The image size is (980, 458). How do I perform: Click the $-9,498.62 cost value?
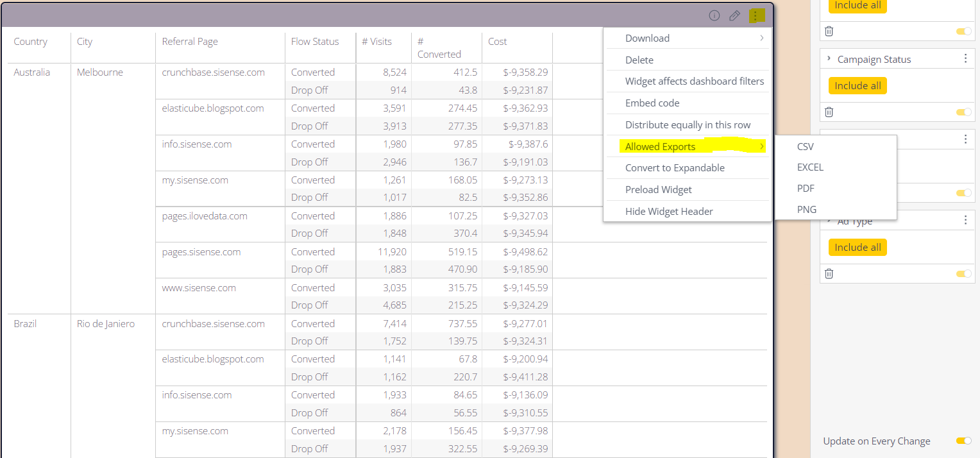pos(525,251)
